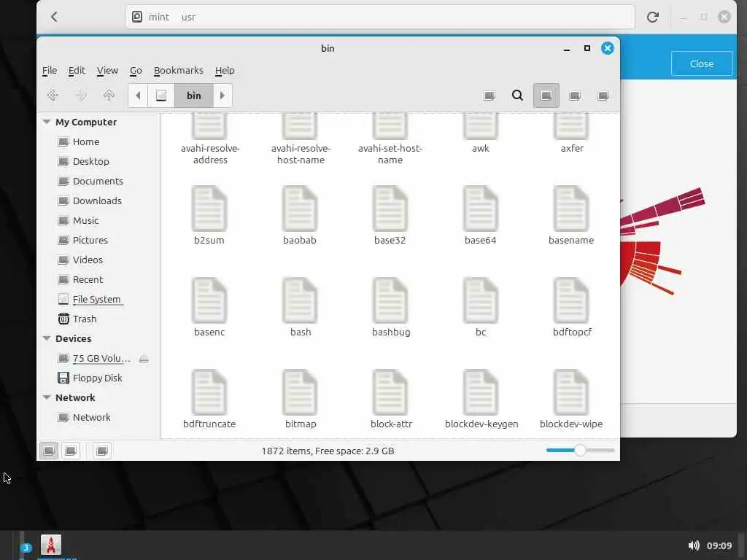Select the base64 file icon

(x=481, y=209)
